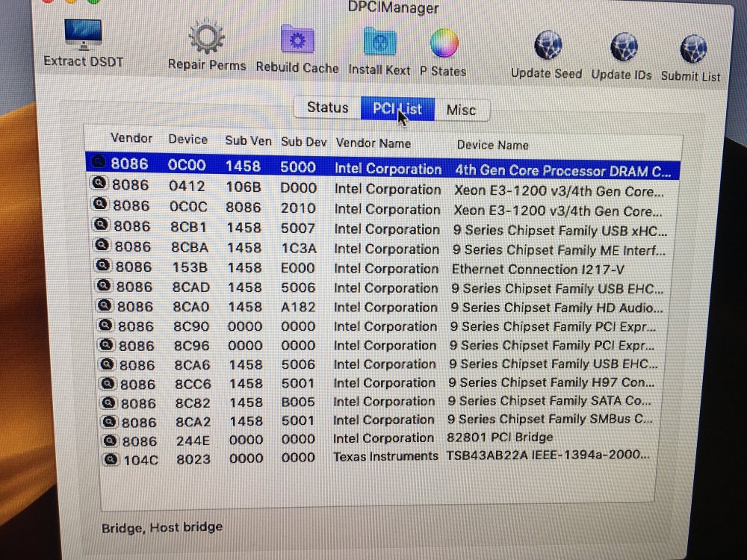Switch to the Status tab
The width and height of the screenshot is (747, 560).
pos(327,108)
